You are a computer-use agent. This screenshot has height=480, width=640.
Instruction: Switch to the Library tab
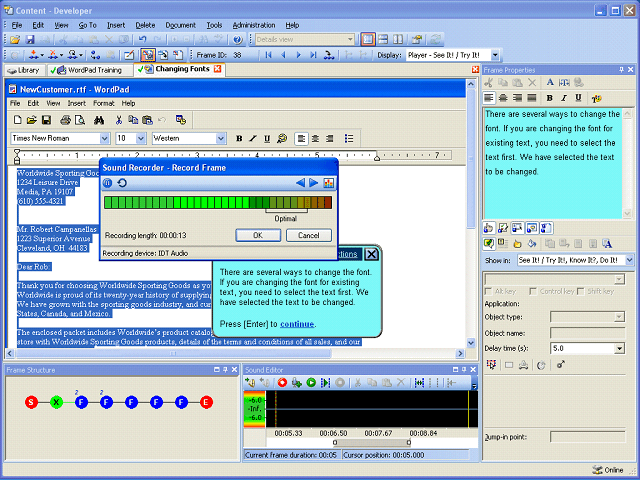[24, 70]
